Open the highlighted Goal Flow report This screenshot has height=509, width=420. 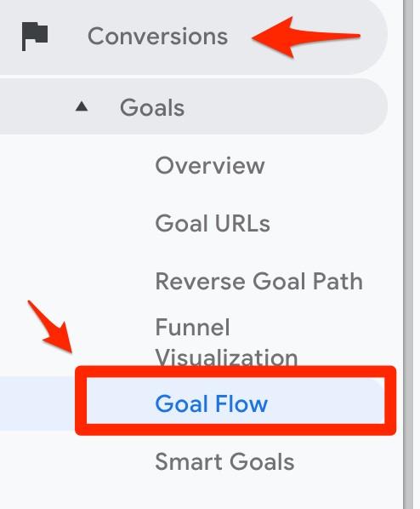tap(212, 403)
